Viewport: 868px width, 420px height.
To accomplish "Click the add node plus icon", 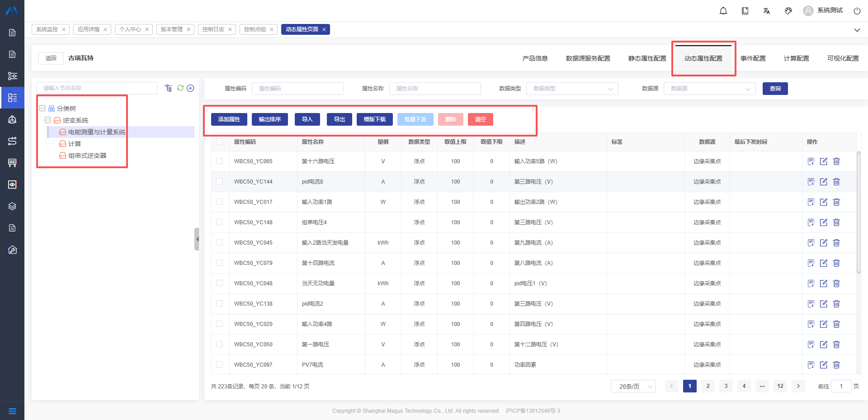I will [x=190, y=88].
